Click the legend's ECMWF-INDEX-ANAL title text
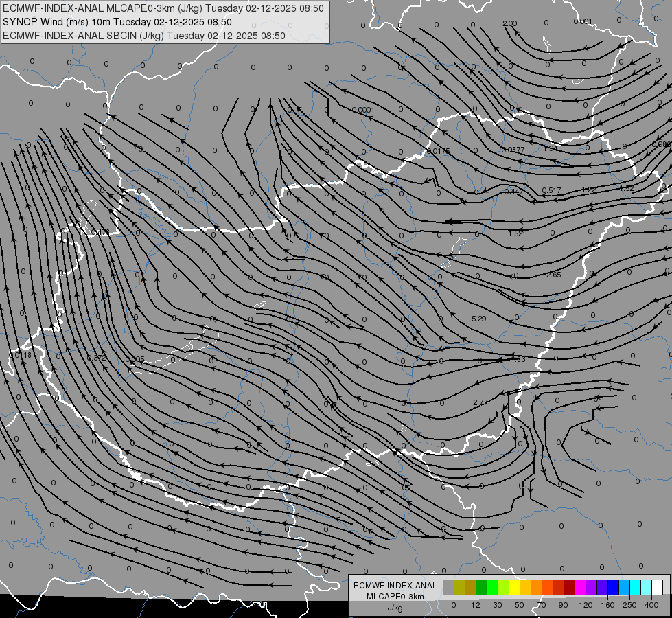Viewport: 672px width, 618px height. pos(395,586)
